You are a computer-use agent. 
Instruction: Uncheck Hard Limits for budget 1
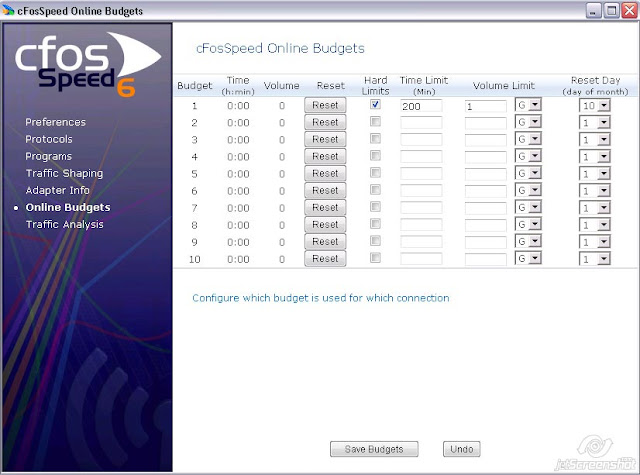click(375, 104)
